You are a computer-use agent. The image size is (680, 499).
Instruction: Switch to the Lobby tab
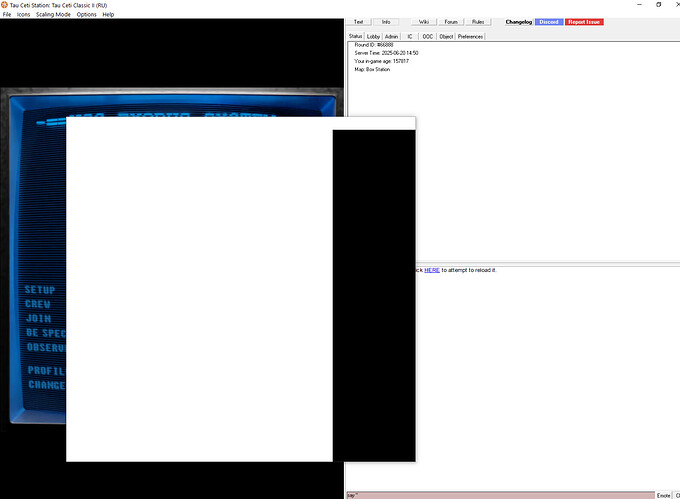(x=373, y=36)
